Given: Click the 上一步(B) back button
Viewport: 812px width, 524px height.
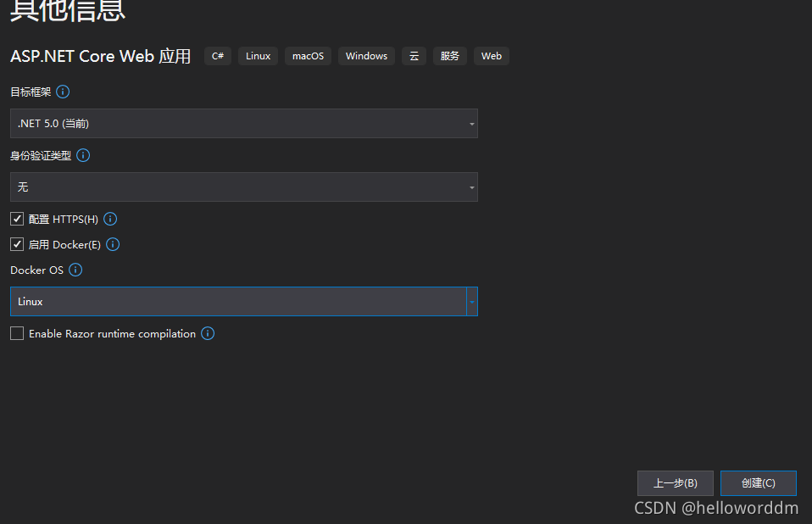Looking at the screenshot, I should click(676, 483).
